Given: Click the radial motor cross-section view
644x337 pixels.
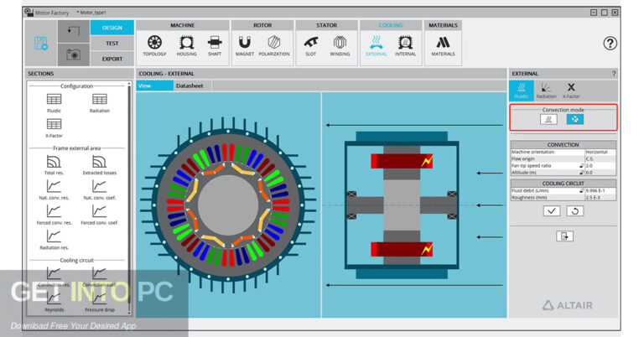Looking at the screenshot, I should (x=228, y=205).
